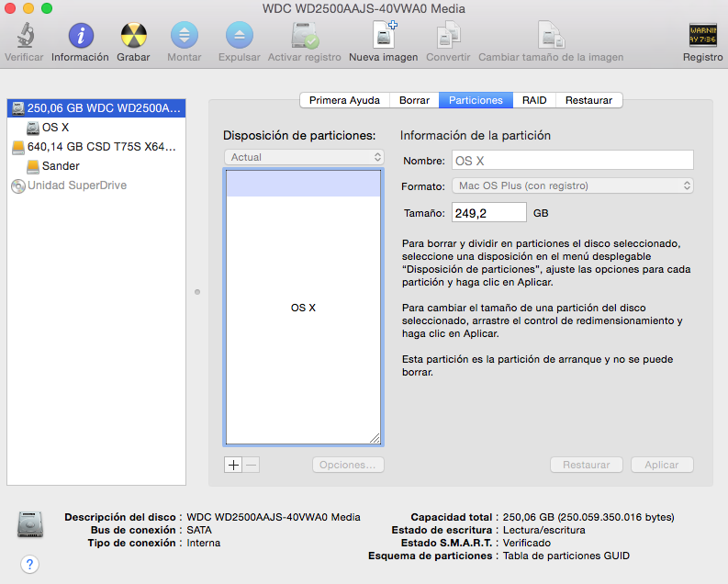Add a partition with plus button

click(x=233, y=465)
